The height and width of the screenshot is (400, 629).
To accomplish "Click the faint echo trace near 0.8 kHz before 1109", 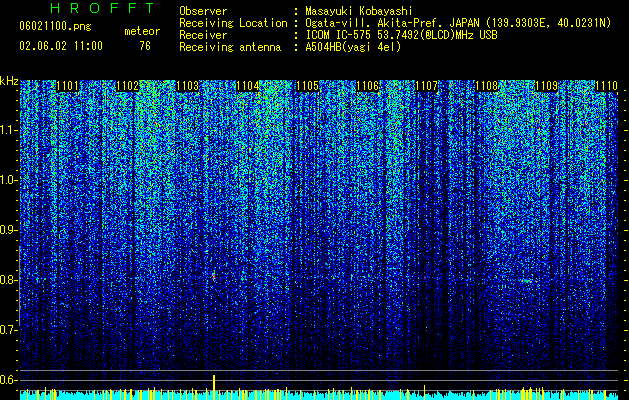I will point(528,281).
